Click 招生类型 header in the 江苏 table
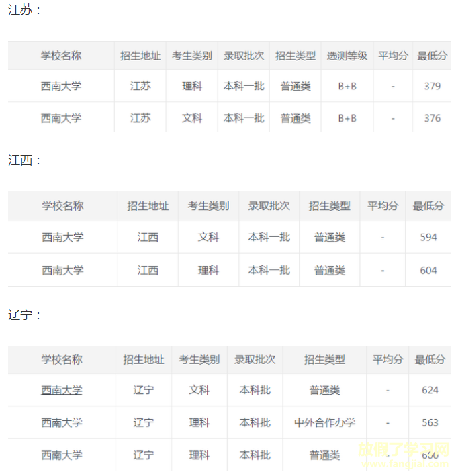454x476 pixels. tap(296, 56)
